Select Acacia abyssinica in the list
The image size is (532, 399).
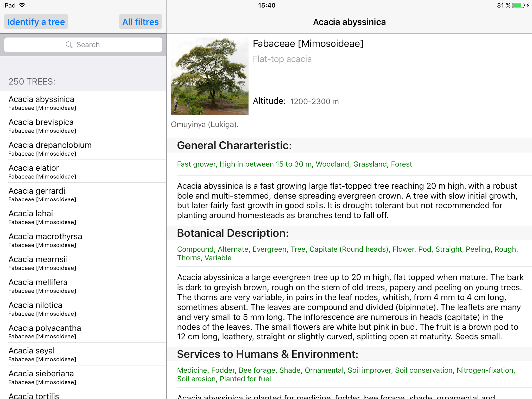[83, 103]
